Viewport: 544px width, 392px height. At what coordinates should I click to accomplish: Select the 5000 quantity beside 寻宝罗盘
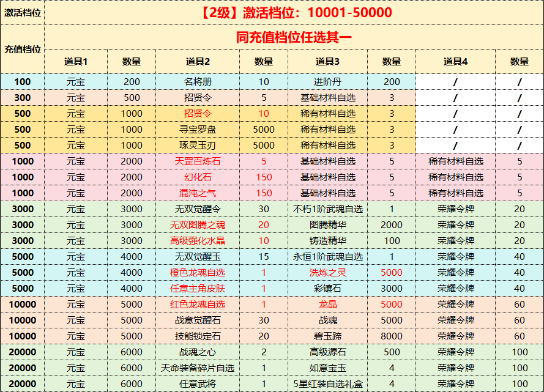point(264,130)
